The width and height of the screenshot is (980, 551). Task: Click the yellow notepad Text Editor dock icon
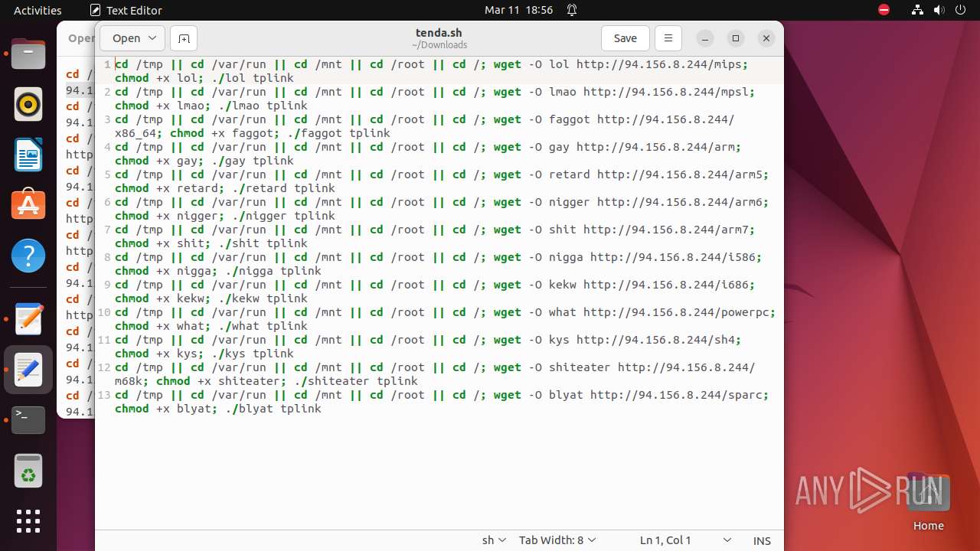[28, 319]
